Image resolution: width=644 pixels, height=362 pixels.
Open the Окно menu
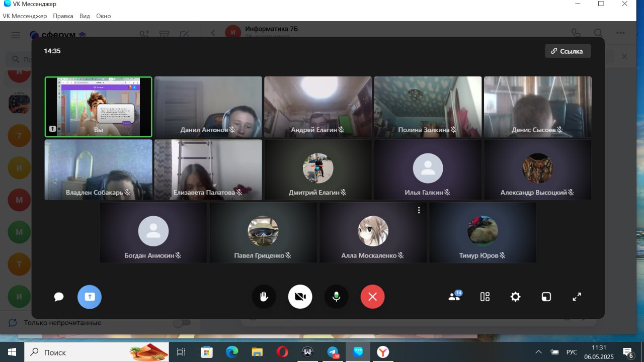103,16
